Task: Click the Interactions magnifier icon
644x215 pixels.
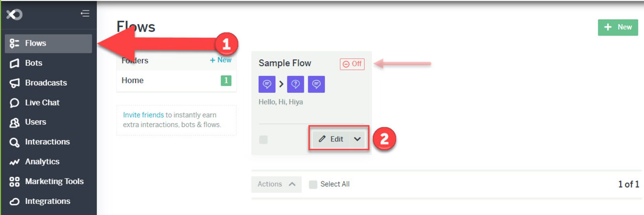Action: coord(14,142)
